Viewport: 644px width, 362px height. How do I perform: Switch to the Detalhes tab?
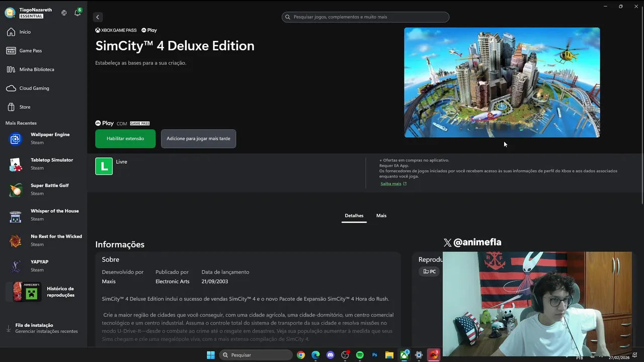[354, 216]
